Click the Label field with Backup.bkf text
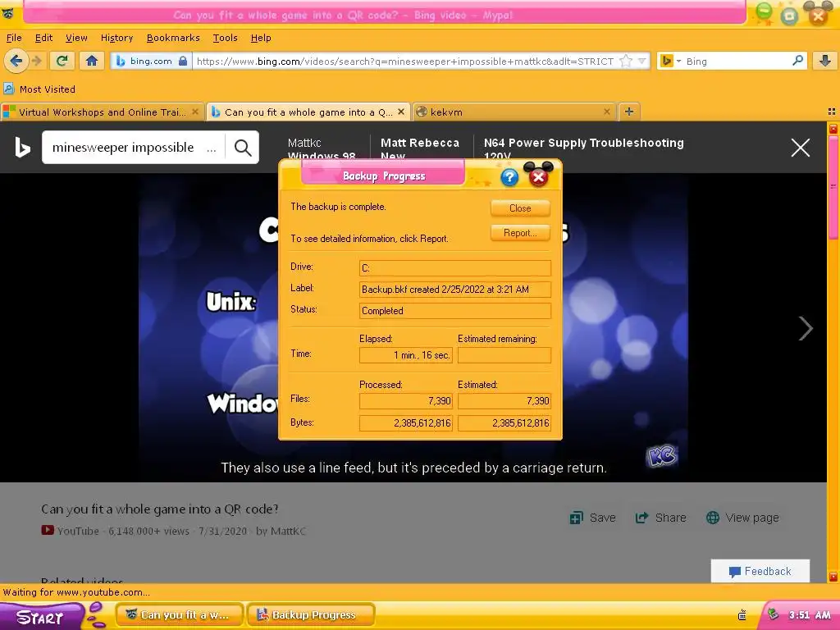The height and width of the screenshot is (630, 840). (x=454, y=290)
